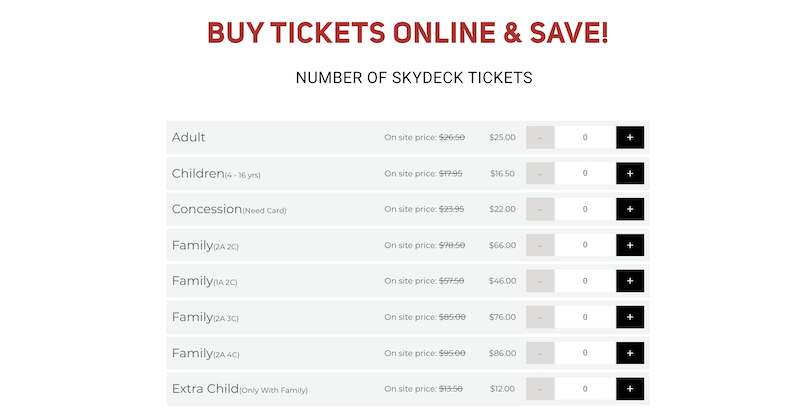Reduce Concession ticket count
The height and width of the screenshot is (413, 800).
pyautogui.click(x=540, y=209)
